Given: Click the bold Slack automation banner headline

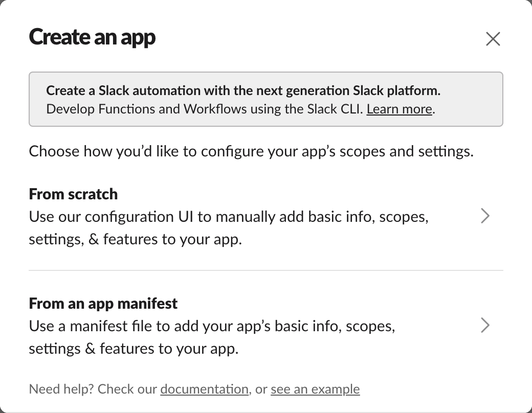Looking at the screenshot, I should pyautogui.click(x=243, y=91).
